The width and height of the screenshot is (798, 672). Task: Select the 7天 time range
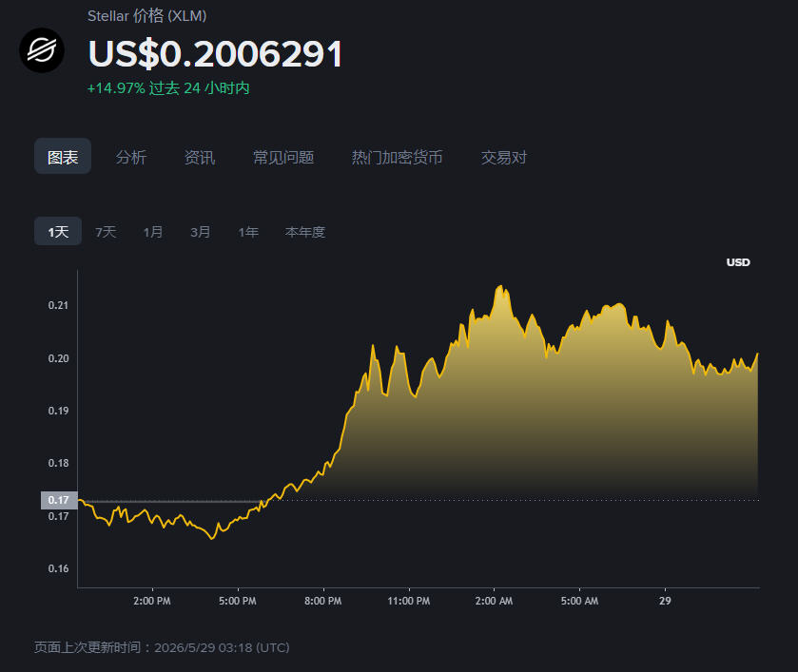click(106, 232)
